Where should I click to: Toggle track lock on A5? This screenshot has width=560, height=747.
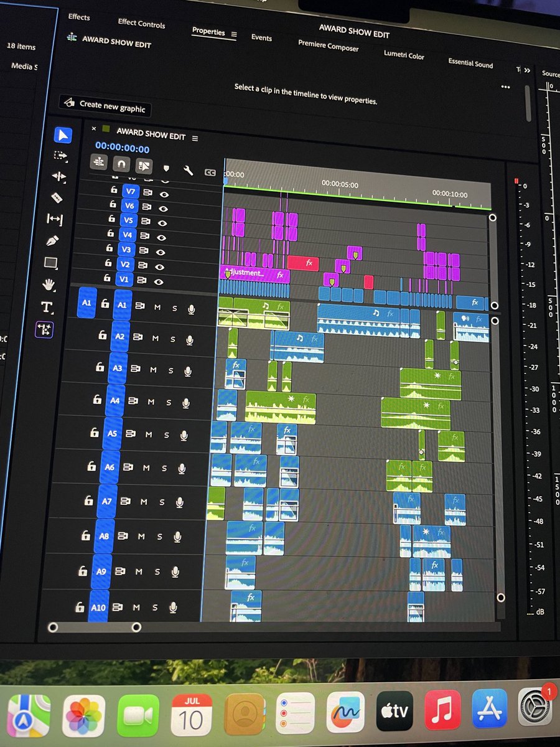[x=93, y=432]
